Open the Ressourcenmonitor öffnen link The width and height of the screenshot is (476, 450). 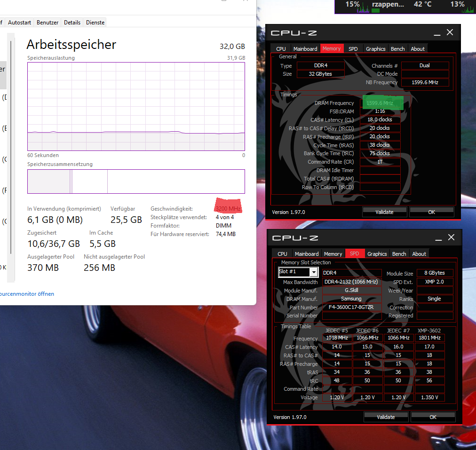[27, 294]
